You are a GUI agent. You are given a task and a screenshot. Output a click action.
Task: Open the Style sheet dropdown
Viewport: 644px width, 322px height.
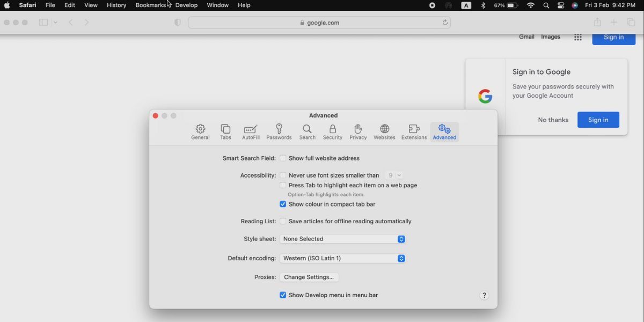tap(342, 239)
